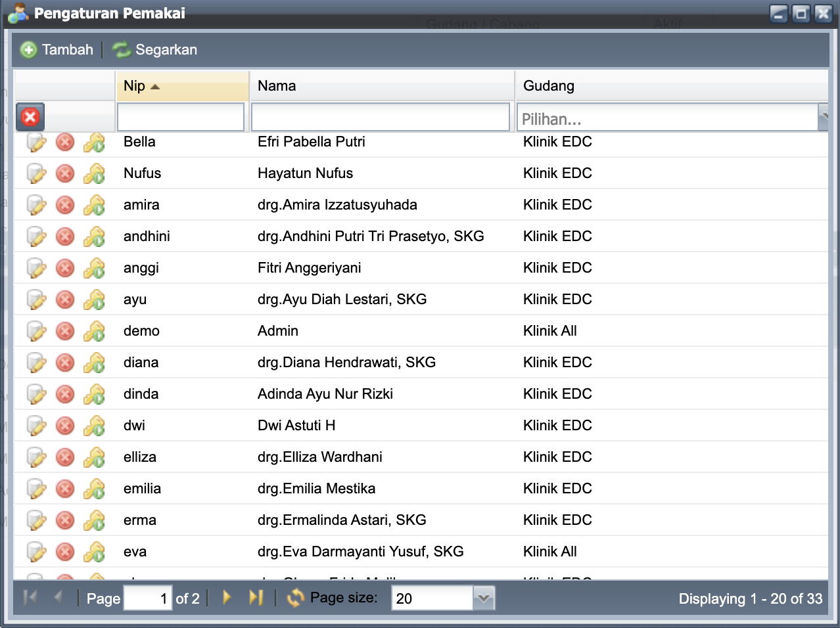Open the Gudang filter Pilihan dropdown
The width and height of the screenshot is (840, 628).
(822, 118)
